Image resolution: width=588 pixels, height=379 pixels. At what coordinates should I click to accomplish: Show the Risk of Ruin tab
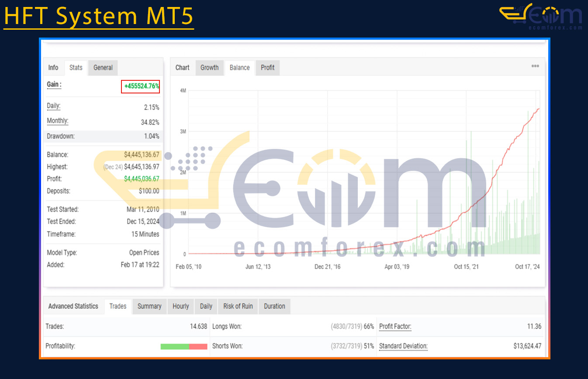(x=238, y=307)
